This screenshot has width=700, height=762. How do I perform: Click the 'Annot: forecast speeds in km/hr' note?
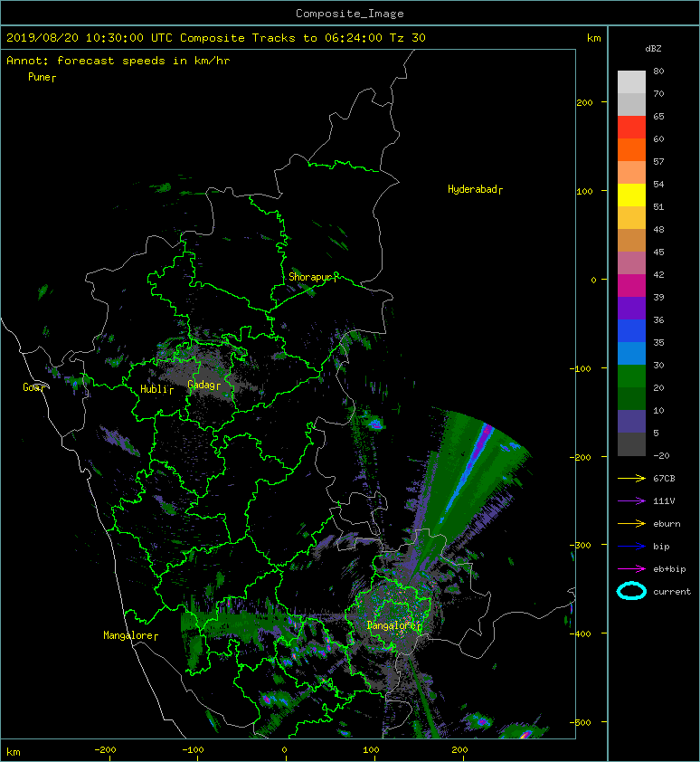tap(118, 61)
